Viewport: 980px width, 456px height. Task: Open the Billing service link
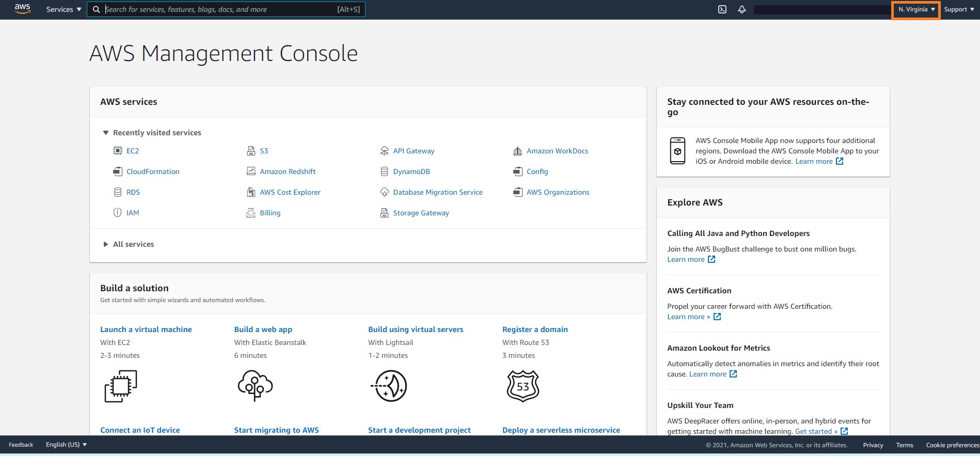(x=270, y=213)
